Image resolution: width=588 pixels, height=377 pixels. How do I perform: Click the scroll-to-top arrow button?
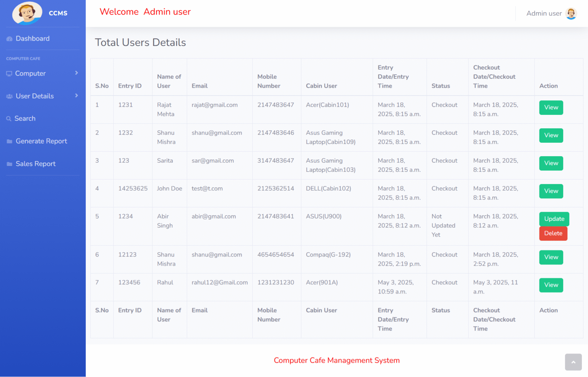coord(573,362)
